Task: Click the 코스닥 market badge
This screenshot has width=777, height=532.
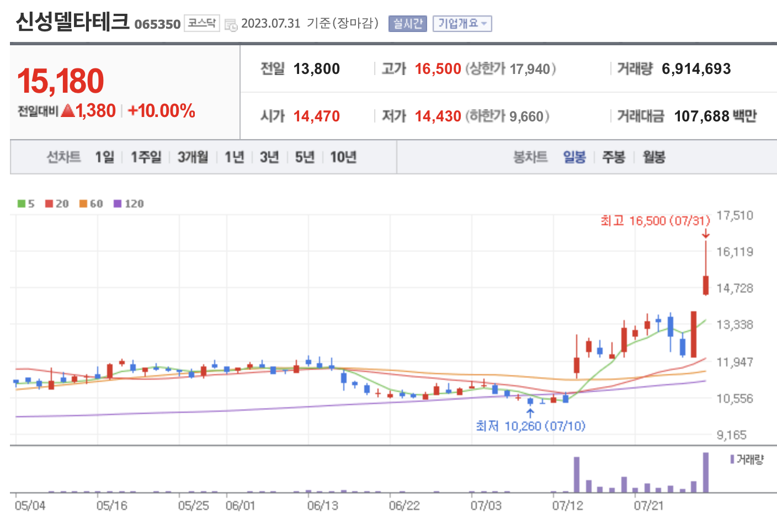Action: coord(201,23)
